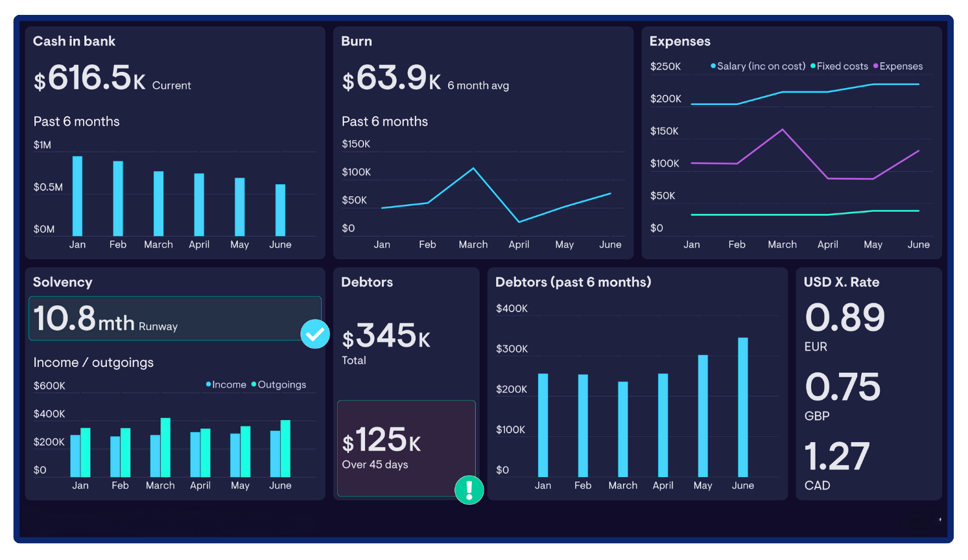
Task: Toggle the Salary (inc on cost) legend dot
Action: pyautogui.click(x=713, y=66)
